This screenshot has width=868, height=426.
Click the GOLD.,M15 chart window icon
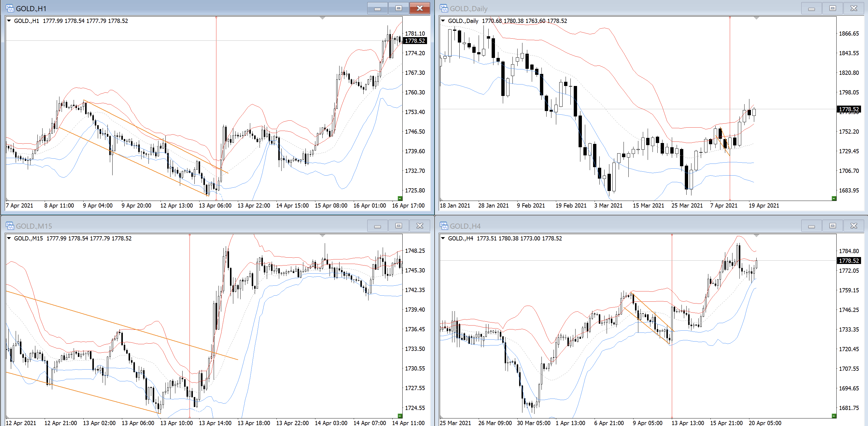(x=10, y=226)
